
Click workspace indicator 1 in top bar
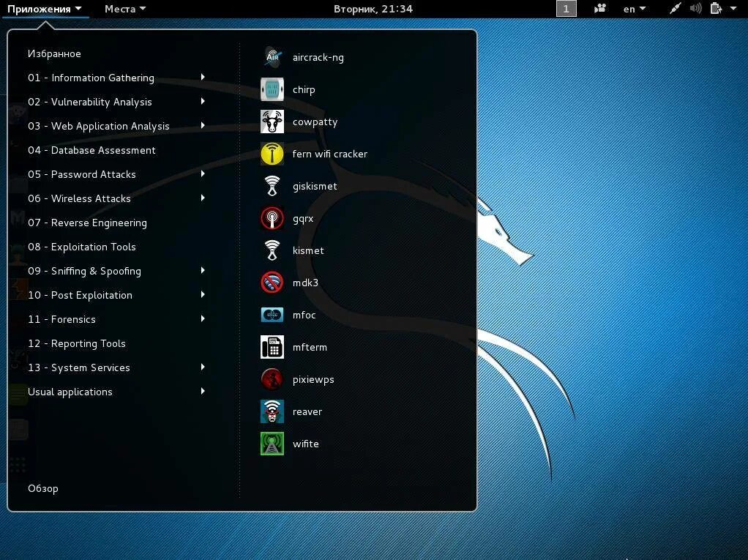(566, 9)
